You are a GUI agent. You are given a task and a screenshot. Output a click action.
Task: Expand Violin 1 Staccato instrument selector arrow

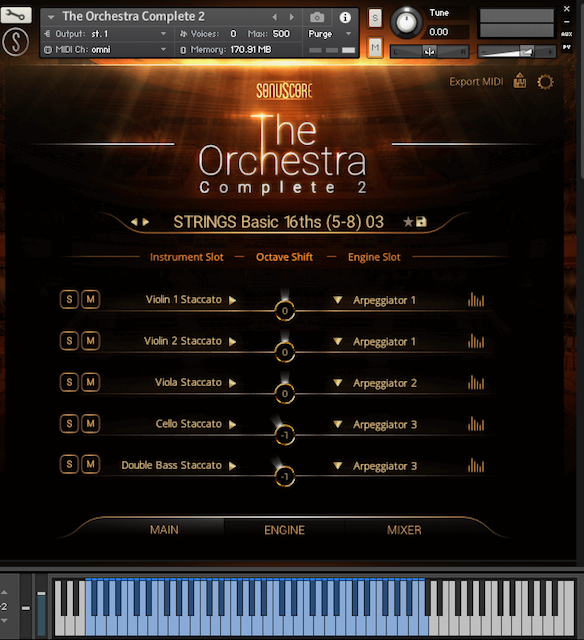(232, 300)
